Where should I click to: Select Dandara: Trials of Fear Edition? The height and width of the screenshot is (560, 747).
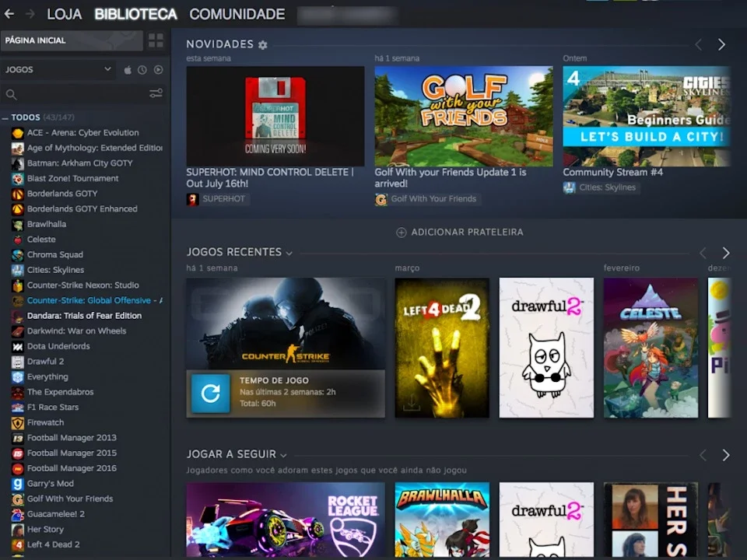pos(84,316)
